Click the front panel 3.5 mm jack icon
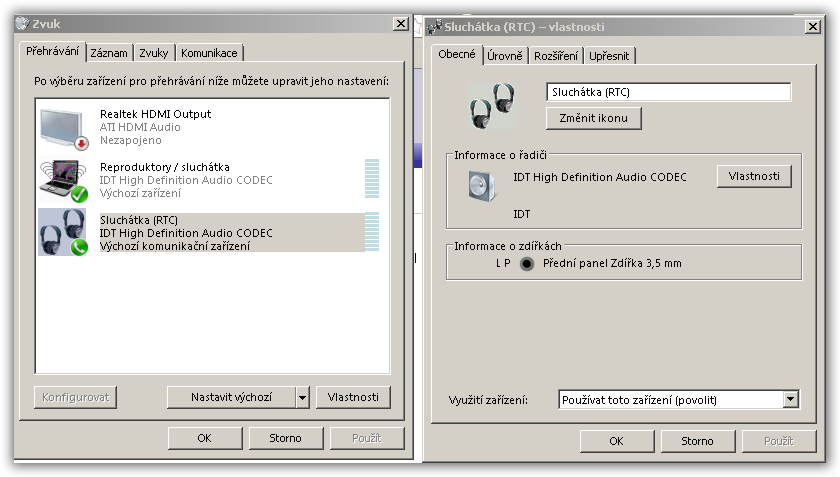This screenshot has width=840, height=477. coord(527,264)
